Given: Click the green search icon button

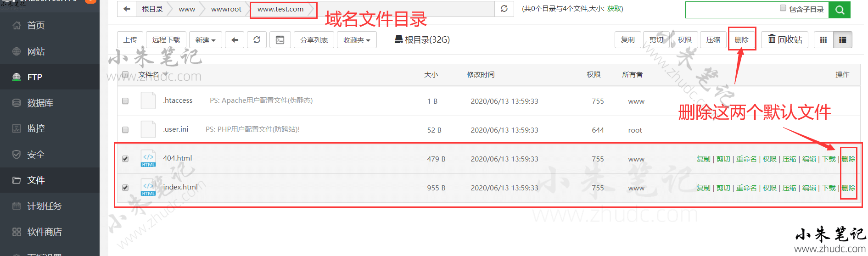Looking at the screenshot, I should coord(839,10).
